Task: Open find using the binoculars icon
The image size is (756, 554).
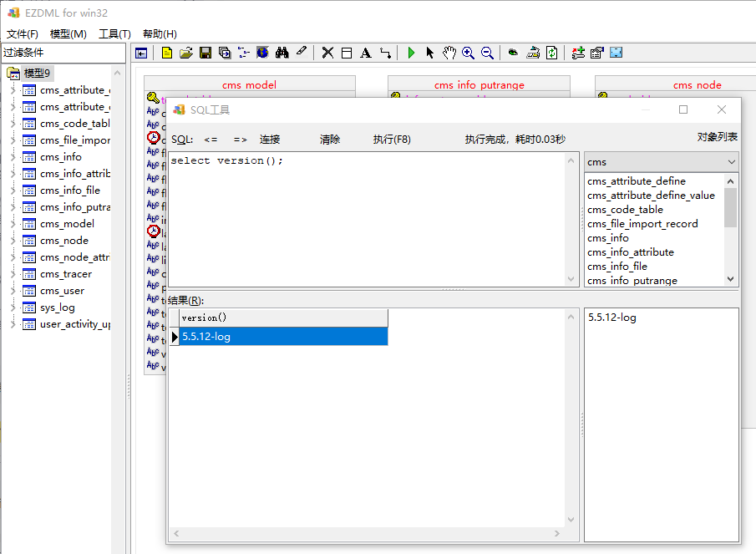Action: [x=282, y=53]
